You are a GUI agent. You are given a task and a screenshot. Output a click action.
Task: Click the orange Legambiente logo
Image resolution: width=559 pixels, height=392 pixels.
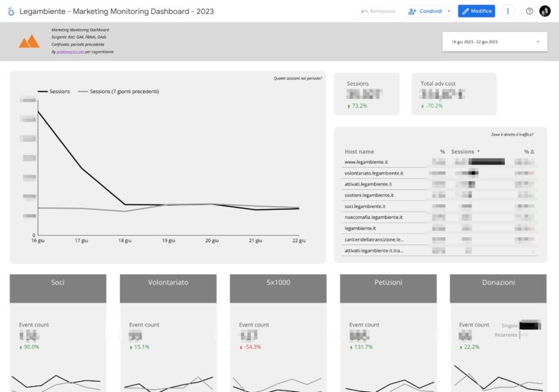tap(29, 41)
